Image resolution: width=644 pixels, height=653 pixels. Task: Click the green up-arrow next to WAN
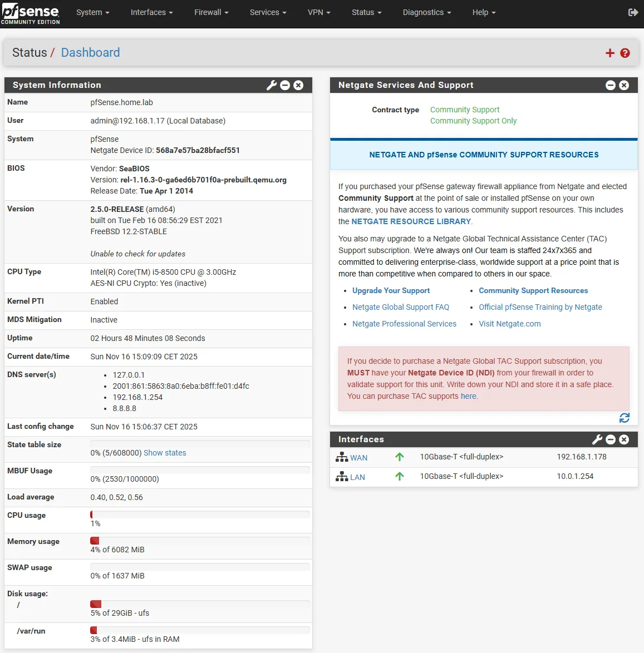(400, 457)
